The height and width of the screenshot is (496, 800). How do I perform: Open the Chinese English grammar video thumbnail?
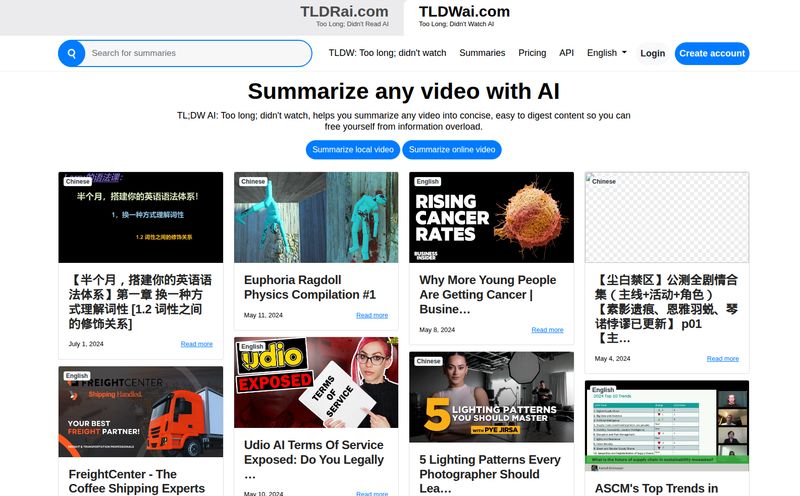140,217
